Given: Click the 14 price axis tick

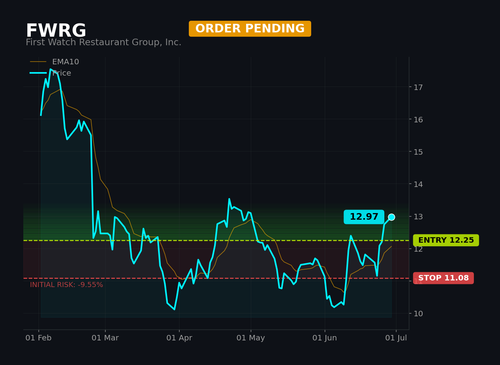Looking at the screenshot, I should tap(418, 184).
